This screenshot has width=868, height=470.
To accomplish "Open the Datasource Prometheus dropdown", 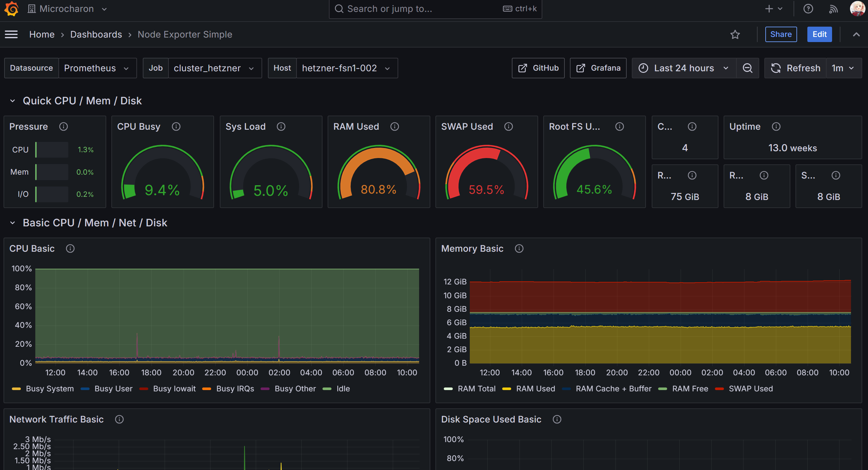I will [97, 68].
